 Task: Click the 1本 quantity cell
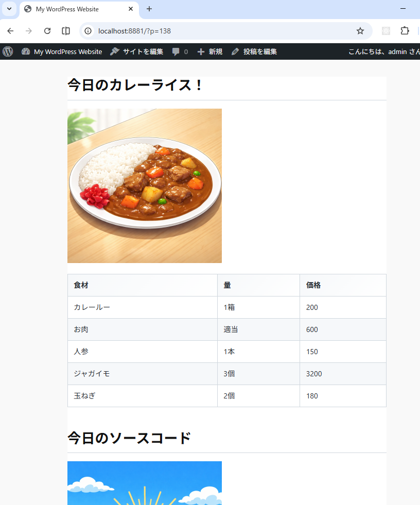pos(258,352)
